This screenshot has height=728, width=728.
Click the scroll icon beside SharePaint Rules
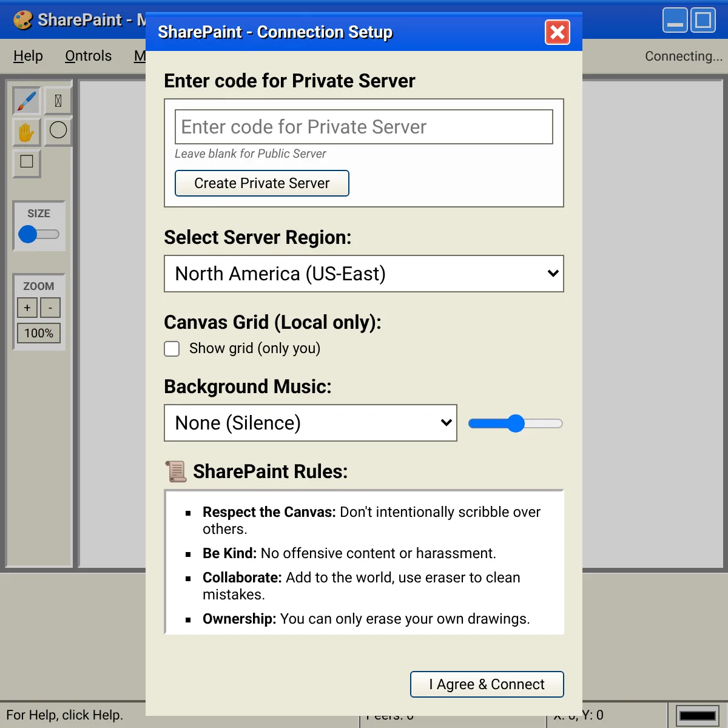pos(176,471)
